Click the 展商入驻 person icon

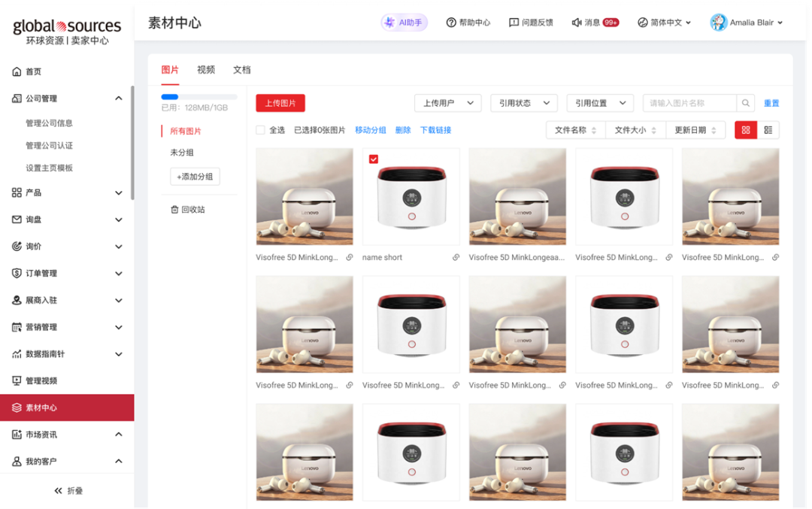(17, 300)
